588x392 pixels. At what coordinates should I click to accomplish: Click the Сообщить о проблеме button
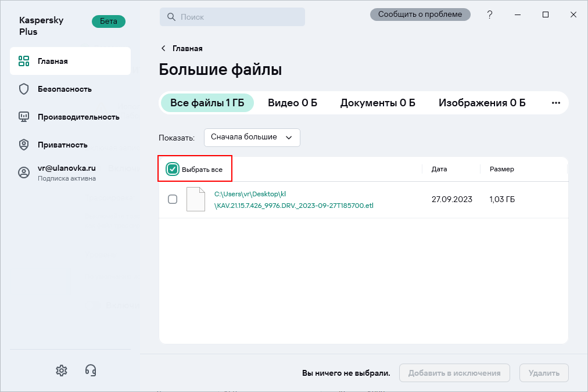point(420,15)
